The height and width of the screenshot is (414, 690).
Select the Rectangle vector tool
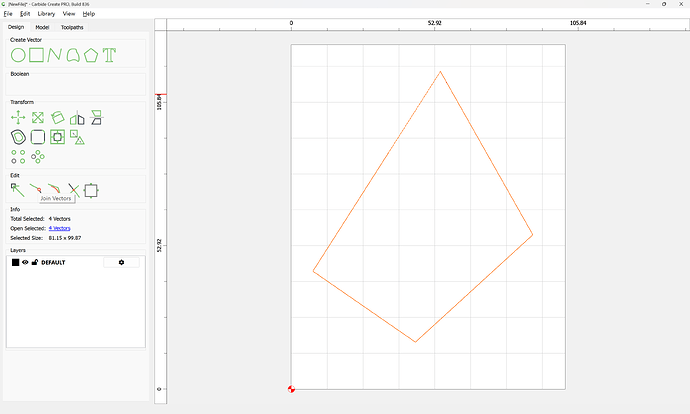(36, 55)
